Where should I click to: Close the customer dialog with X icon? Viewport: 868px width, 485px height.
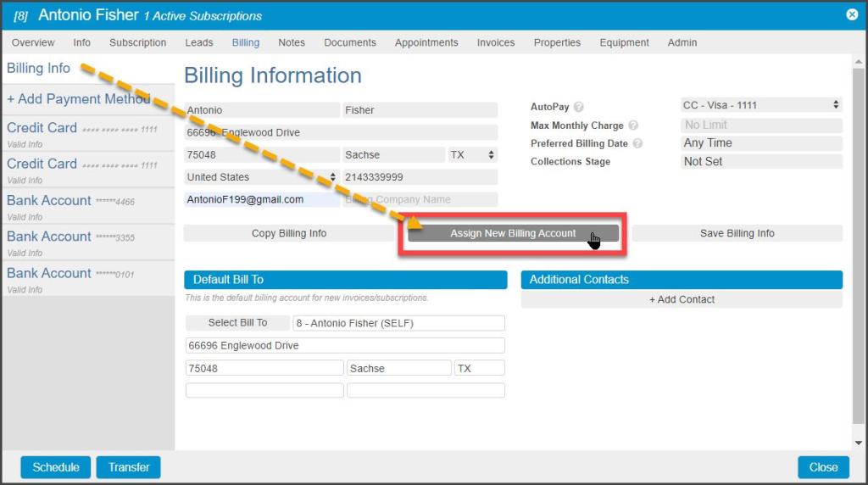852,14
